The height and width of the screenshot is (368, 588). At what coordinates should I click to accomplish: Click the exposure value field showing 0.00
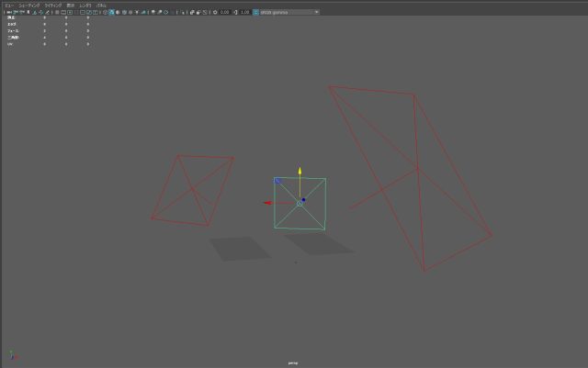pos(224,12)
